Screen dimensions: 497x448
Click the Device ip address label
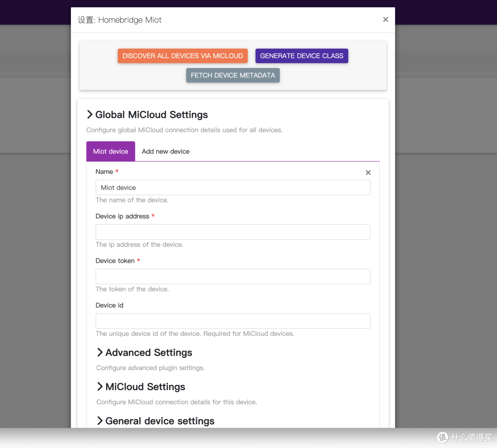pos(122,216)
